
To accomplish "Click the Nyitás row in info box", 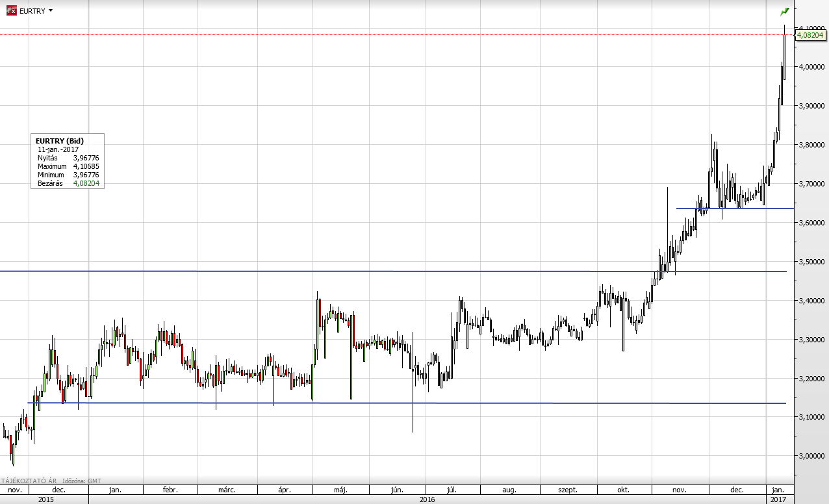I will 68,158.
